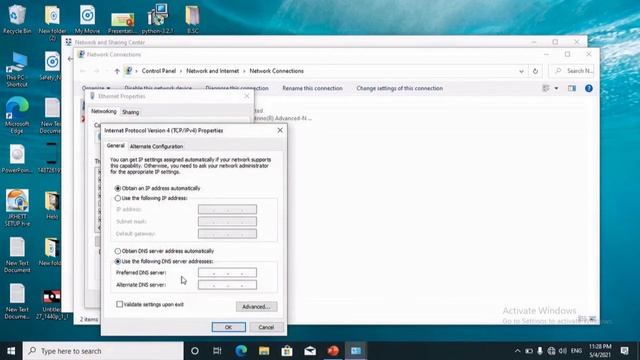
Task: Open the Windows Start menu
Action: pyautogui.click(x=11, y=351)
